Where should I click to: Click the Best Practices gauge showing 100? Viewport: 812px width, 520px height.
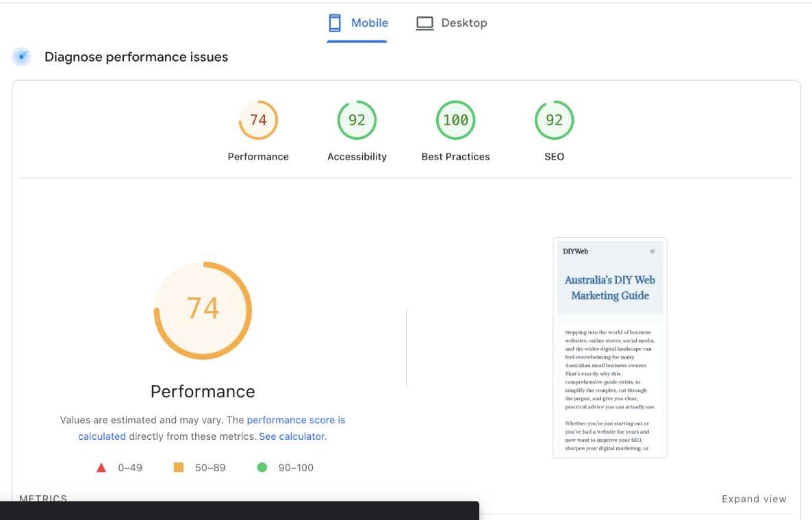(455, 119)
